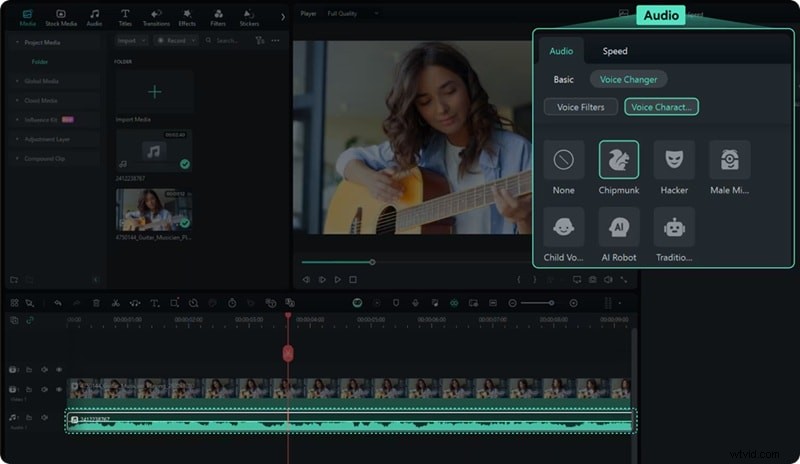The height and width of the screenshot is (464, 800).
Task: Choose the Hacker voice effect
Action: (x=674, y=160)
